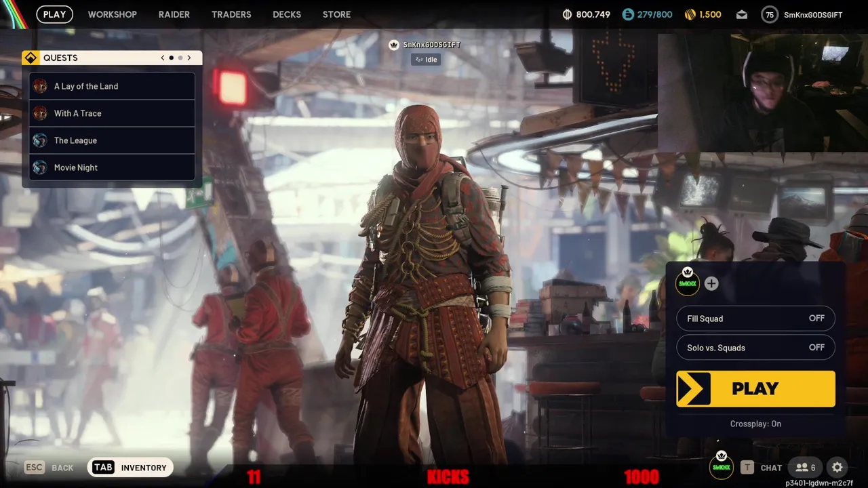Click the gold currency icon showing 1,500

[x=690, y=14]
